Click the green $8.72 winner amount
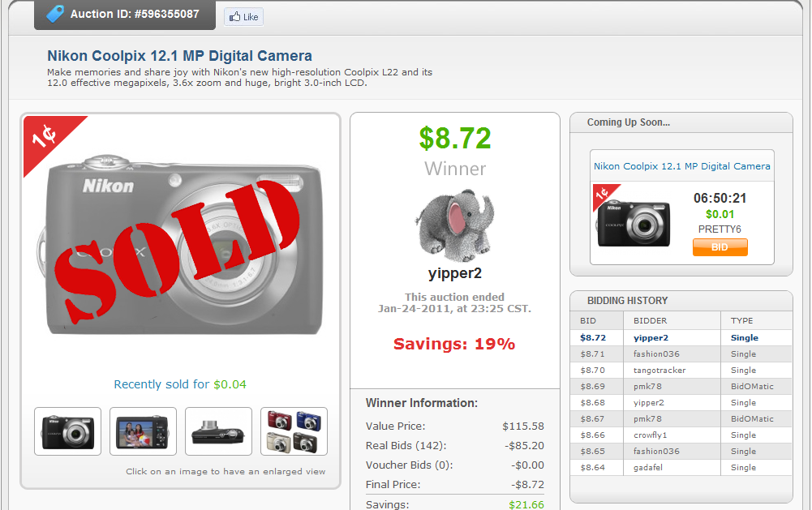The image size is (812, 510). 455,138
